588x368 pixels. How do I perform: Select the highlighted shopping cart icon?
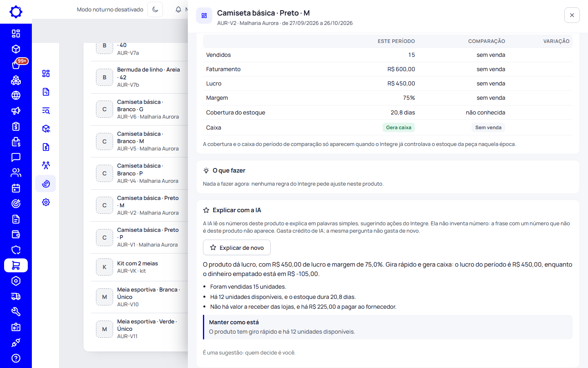pos(16,265)
